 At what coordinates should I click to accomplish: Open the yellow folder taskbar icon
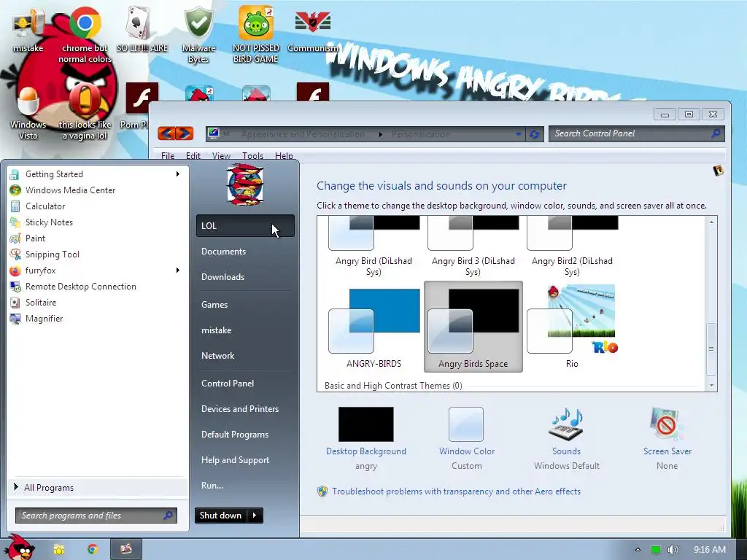[59, 549]
